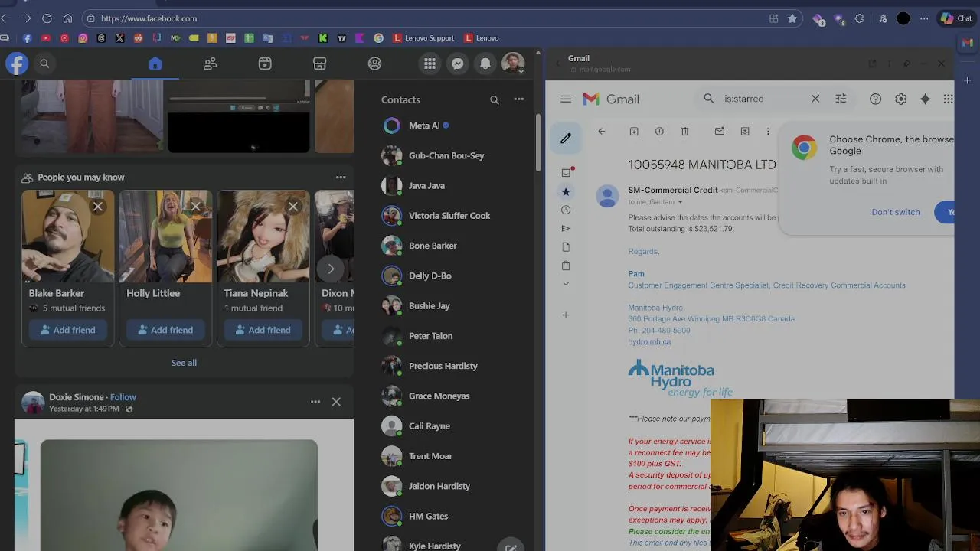
Task: Click See all friend suggestions
Action: 184,363
